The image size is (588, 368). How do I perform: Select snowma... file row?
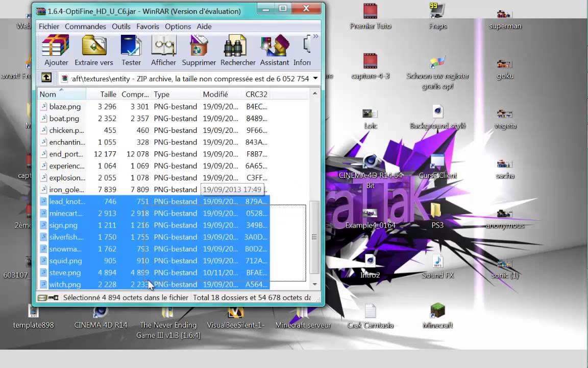154,248
